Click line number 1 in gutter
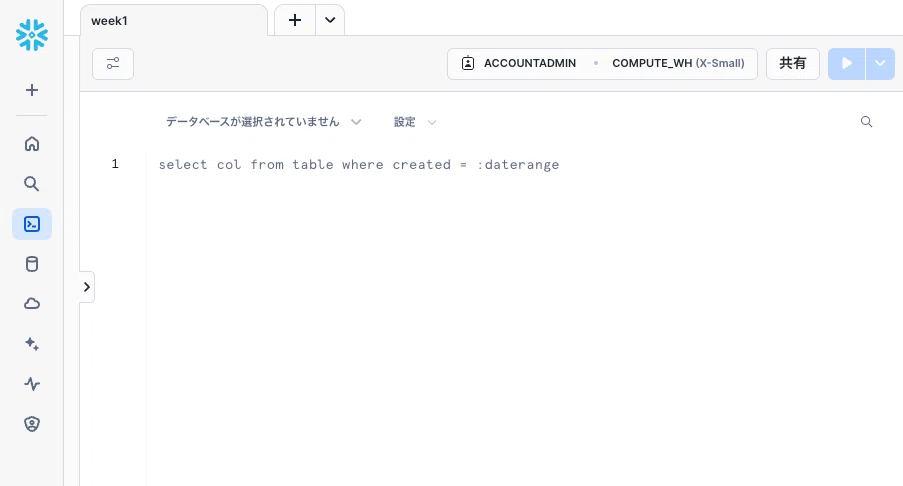The width and height of the screenshot is (903, 486). click(x=115, y=164)
